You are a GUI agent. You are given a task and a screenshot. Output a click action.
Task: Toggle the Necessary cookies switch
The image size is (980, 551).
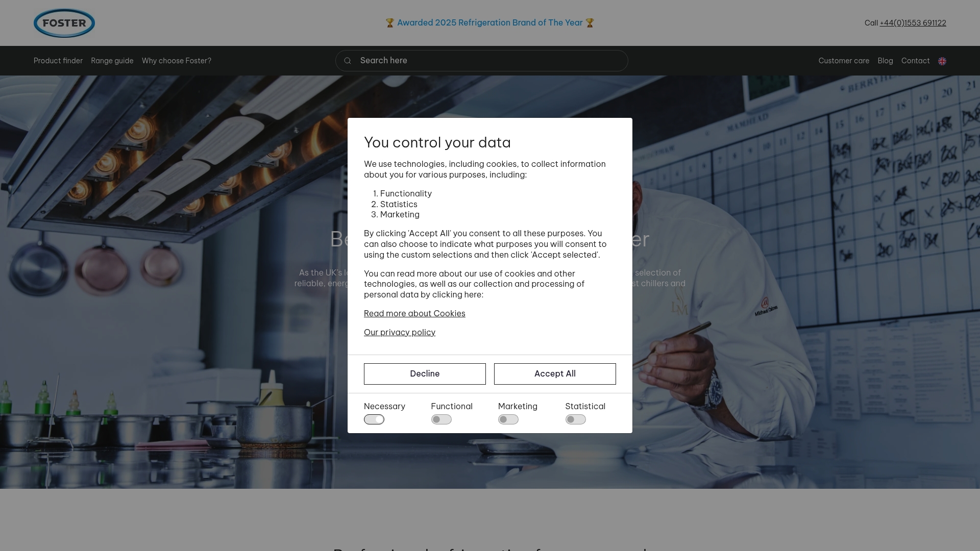point(374,419)
